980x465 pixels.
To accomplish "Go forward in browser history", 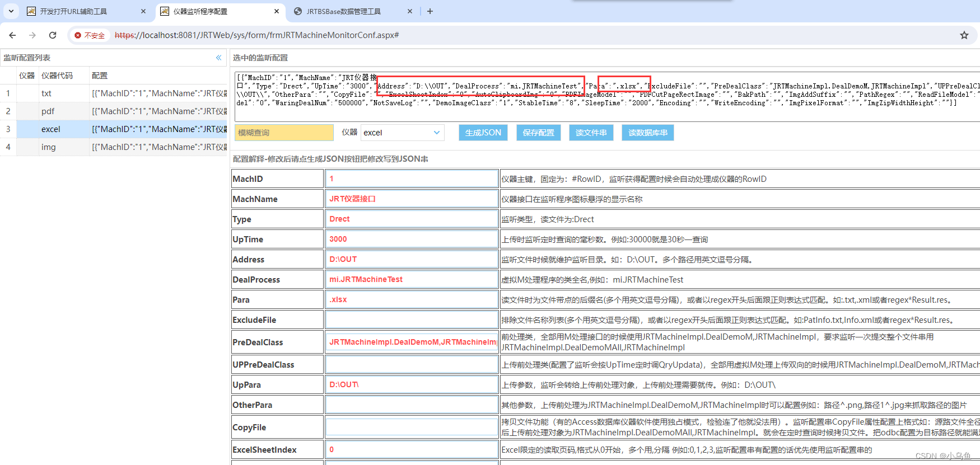I will (x=32, y=35).
